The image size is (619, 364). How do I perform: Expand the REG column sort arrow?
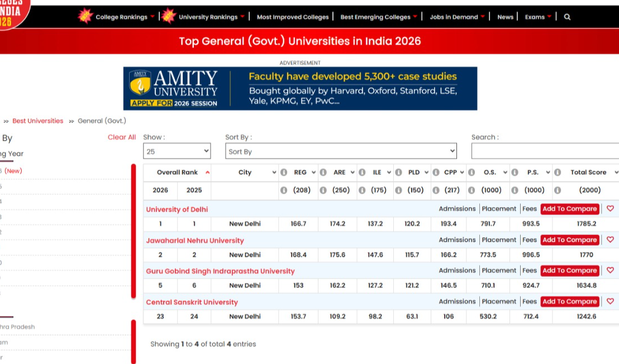click(313, 173)
